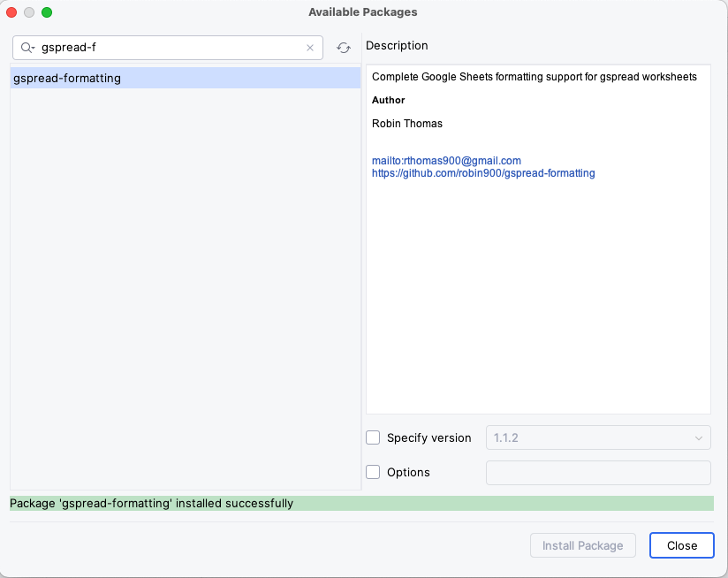Open the mailto rthomas900 email link
The image size is (728, 578).
pos(446,161)
